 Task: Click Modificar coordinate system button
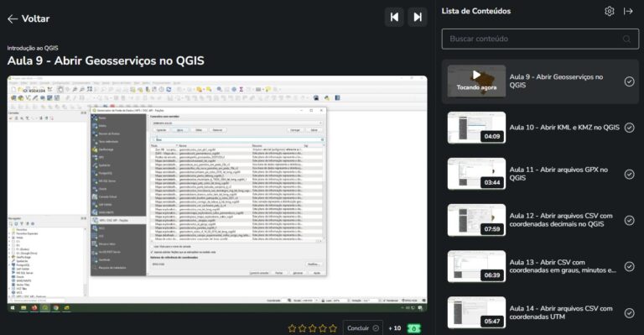pyautogui.click(x=313, y=264)
